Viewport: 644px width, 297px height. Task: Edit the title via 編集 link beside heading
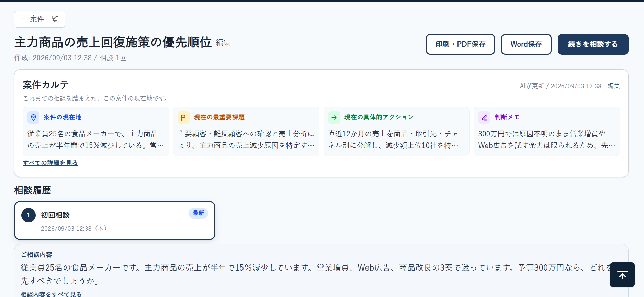tap(223, 43)
